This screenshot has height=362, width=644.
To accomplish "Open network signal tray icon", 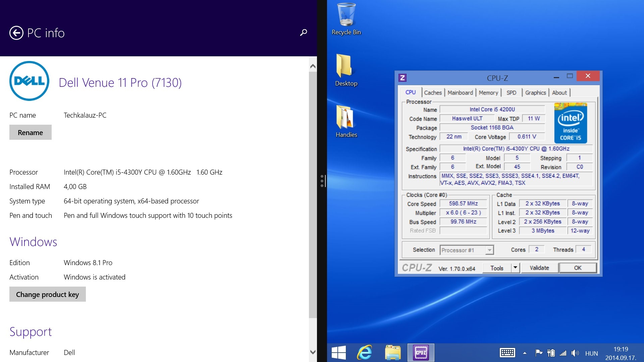I will [x=563, y=353].
